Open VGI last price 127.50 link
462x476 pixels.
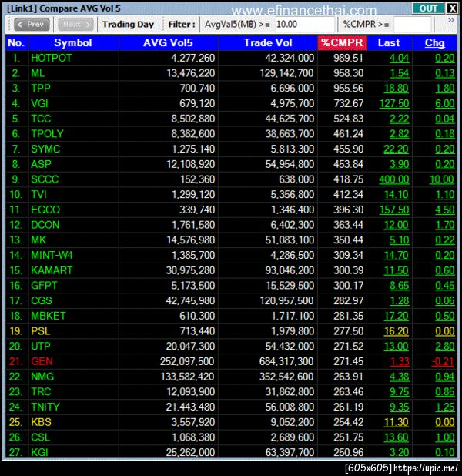coord(394,104)
